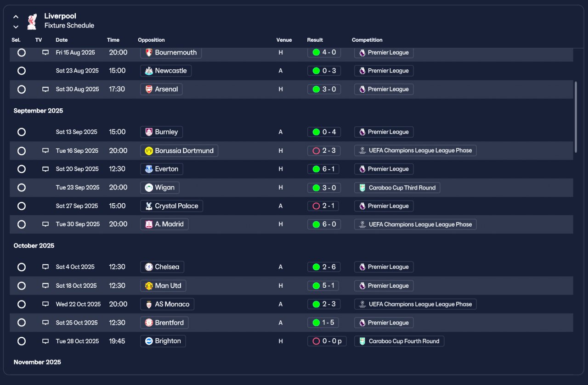Click the up chevron beside Liverpool
This screenshot has width=588, height=385.
16,17
